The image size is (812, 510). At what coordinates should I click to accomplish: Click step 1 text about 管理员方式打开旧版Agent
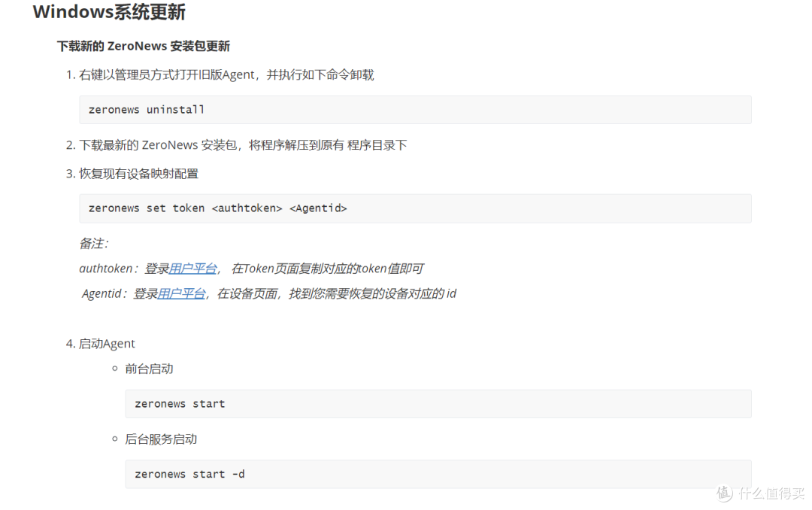pos(226,74)
